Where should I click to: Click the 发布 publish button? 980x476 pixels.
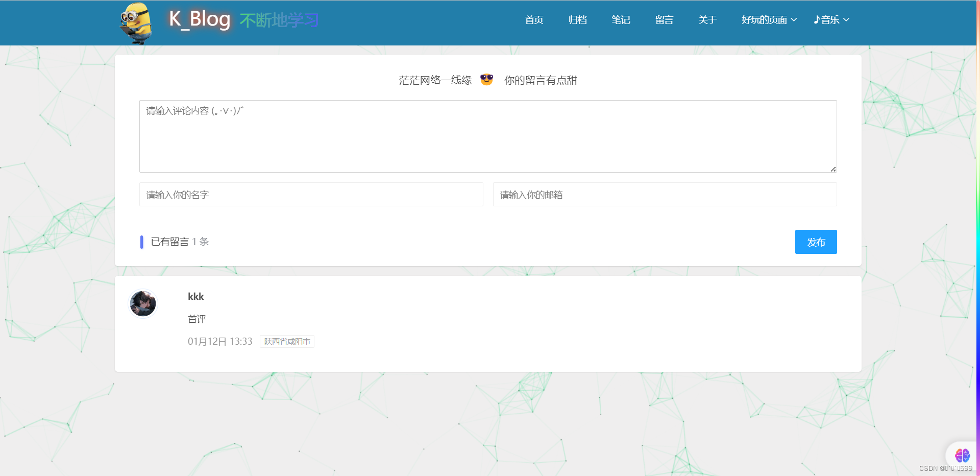tap(816, 242)
